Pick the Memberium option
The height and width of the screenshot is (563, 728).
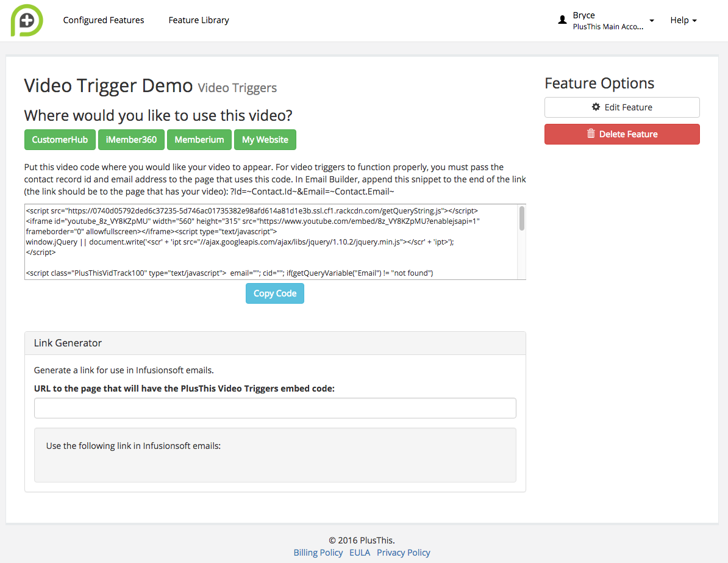click(199, 139)
